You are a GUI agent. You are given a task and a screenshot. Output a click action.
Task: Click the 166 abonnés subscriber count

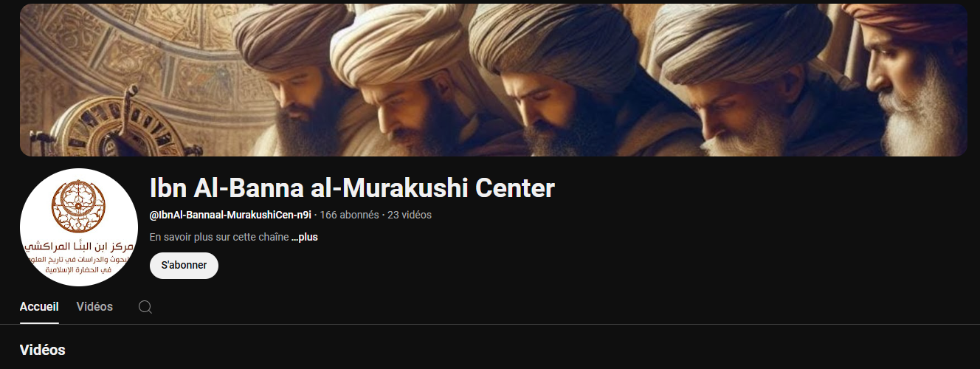(349, 215)
